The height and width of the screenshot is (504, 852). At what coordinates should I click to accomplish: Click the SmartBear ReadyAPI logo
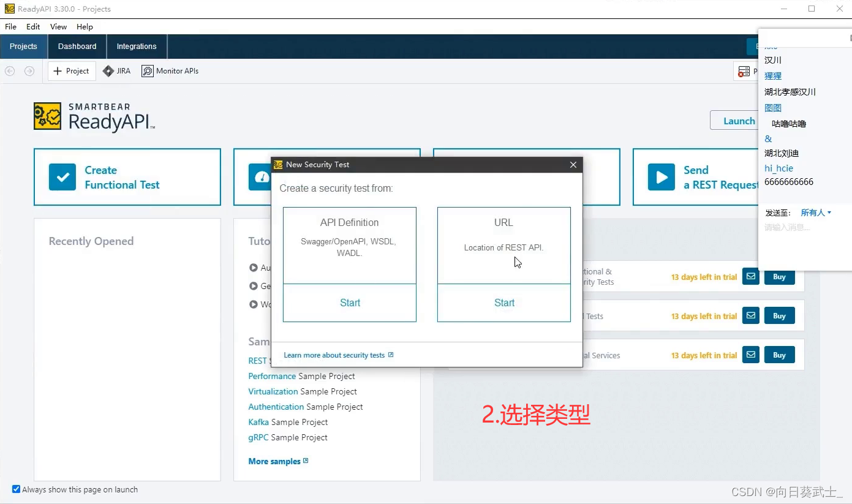(94, 116)
